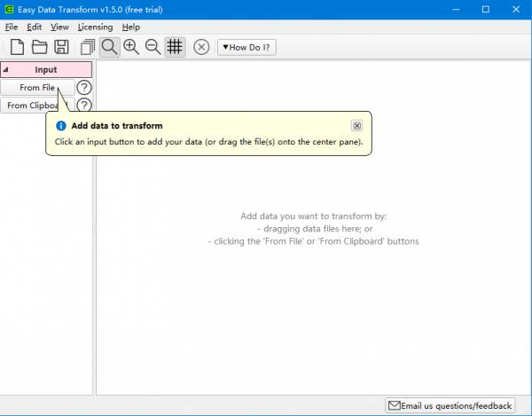Minimize the Easy Data Transform window
This screenshot has height=416, width=532.
456,10
